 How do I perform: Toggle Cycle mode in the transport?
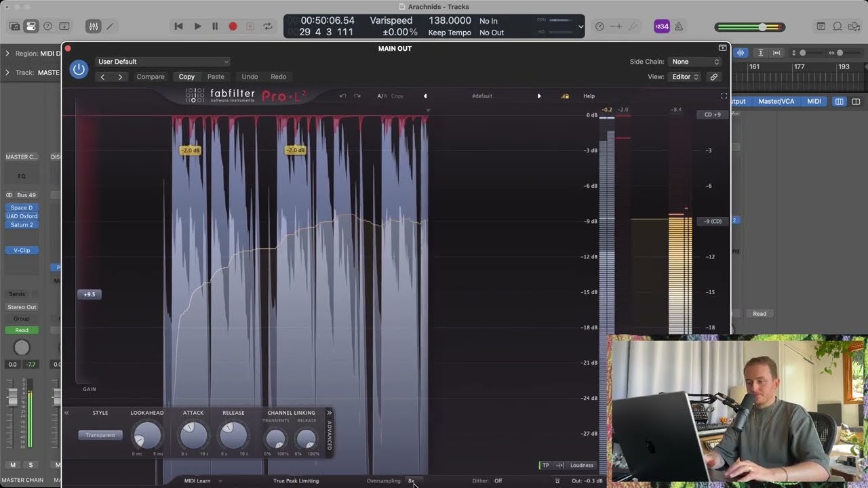268,26
